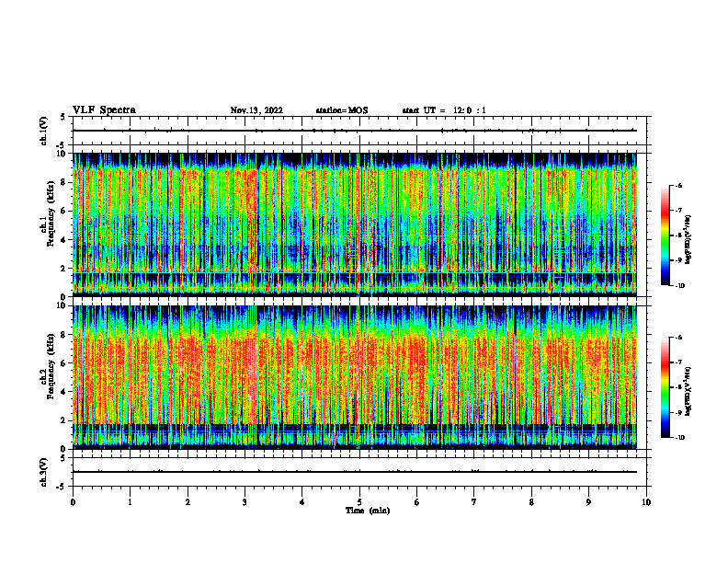Click the ch.1 frequency tick label "2"
This screenshot has width=728, height=563.
point(63,269)
